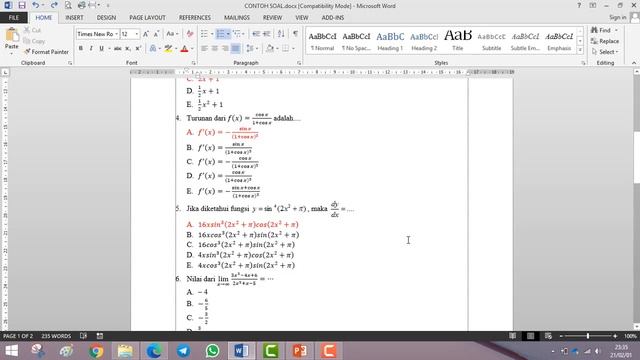This screenshot has height=360, width=640.
Task: Open Text Effects options
Action: [x=154, y=49]
